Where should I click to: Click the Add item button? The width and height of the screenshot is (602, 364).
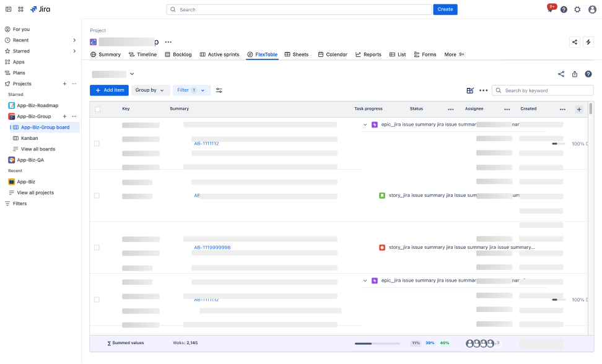click(110, 90)
